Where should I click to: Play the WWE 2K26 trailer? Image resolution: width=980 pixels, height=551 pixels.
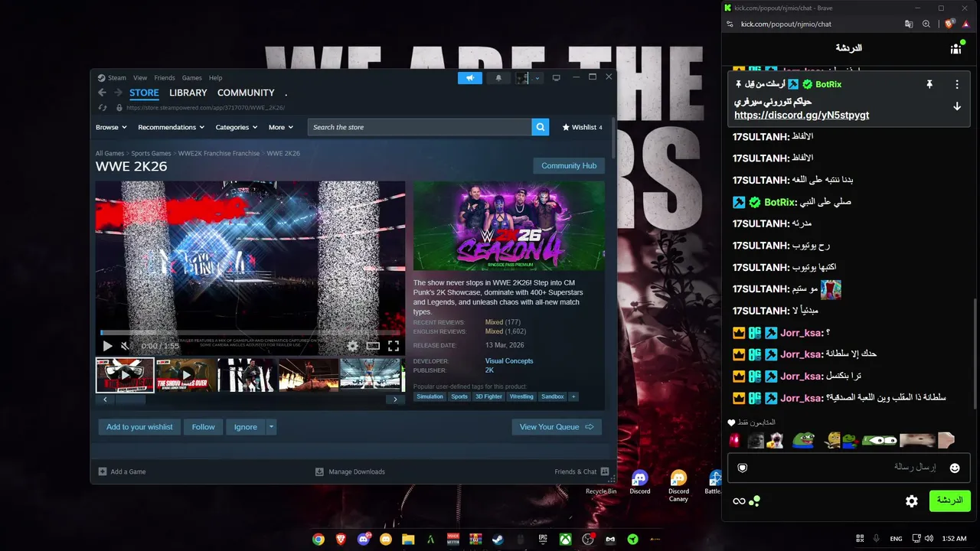click(107, 346)
